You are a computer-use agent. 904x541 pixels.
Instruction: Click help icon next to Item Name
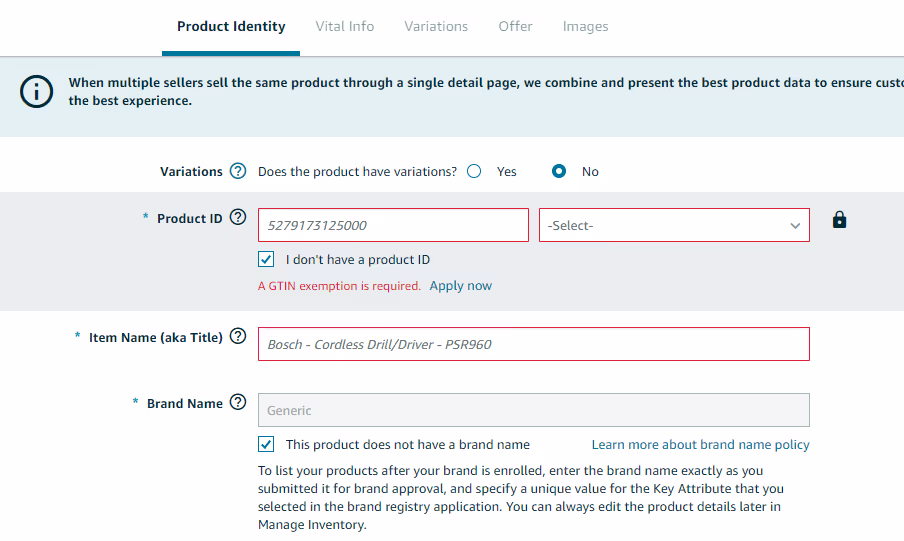click(238, 337)
